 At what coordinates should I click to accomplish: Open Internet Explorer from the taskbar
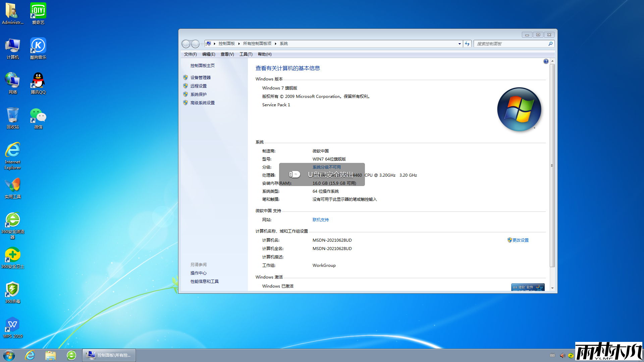pyautogui.click(x=30, y=355)
